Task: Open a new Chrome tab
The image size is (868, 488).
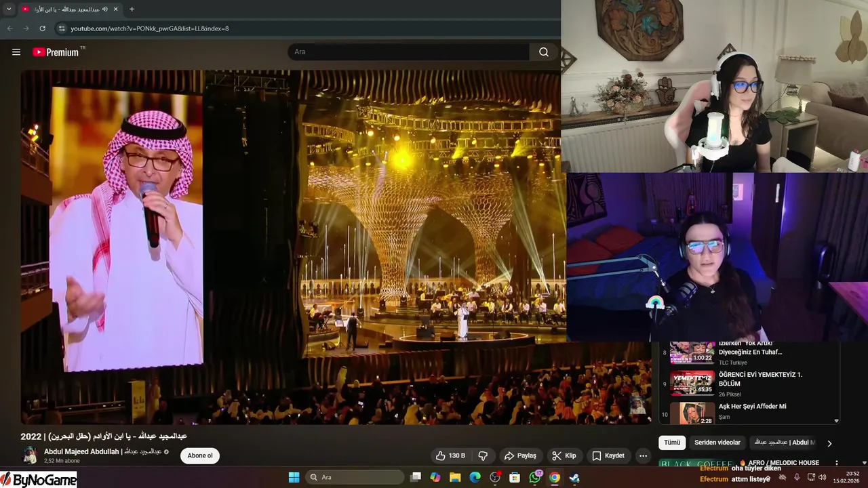Action: [132, 9]
